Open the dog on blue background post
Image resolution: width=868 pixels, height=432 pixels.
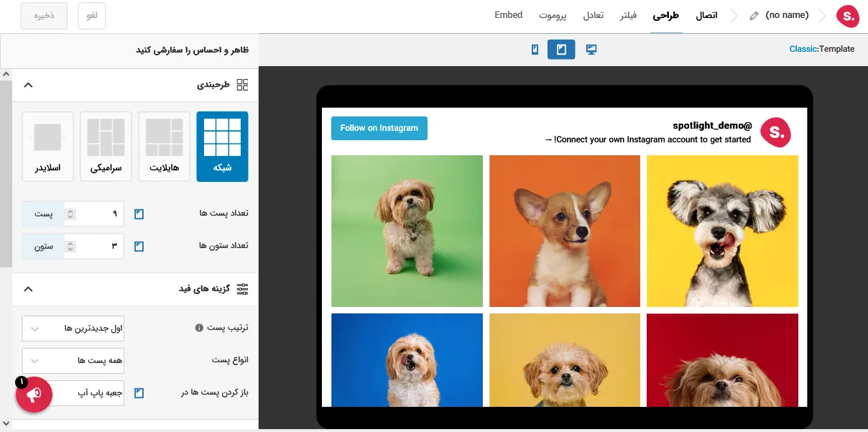[407, 360]
